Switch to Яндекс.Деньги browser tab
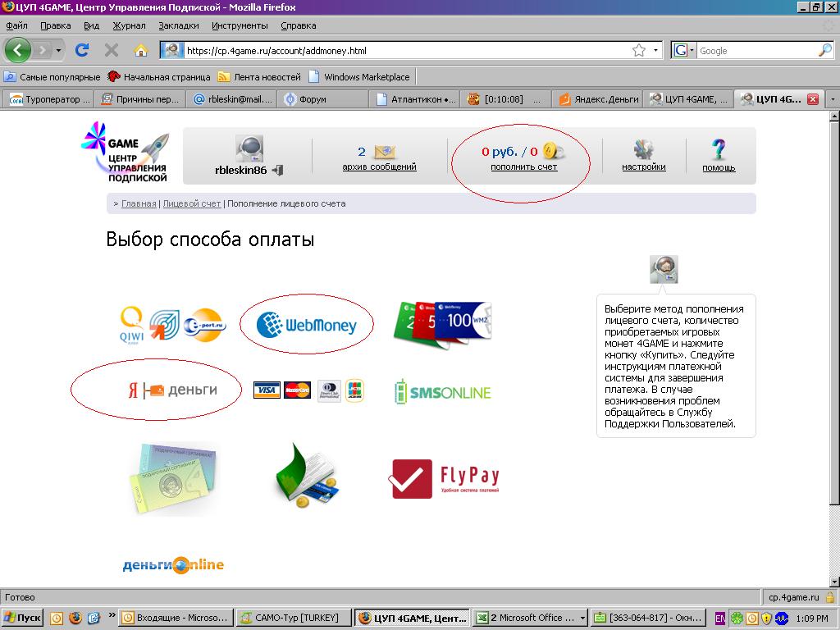Image resolution: width=840 pixels, height=630 pixels. click(x=599, y=99)
